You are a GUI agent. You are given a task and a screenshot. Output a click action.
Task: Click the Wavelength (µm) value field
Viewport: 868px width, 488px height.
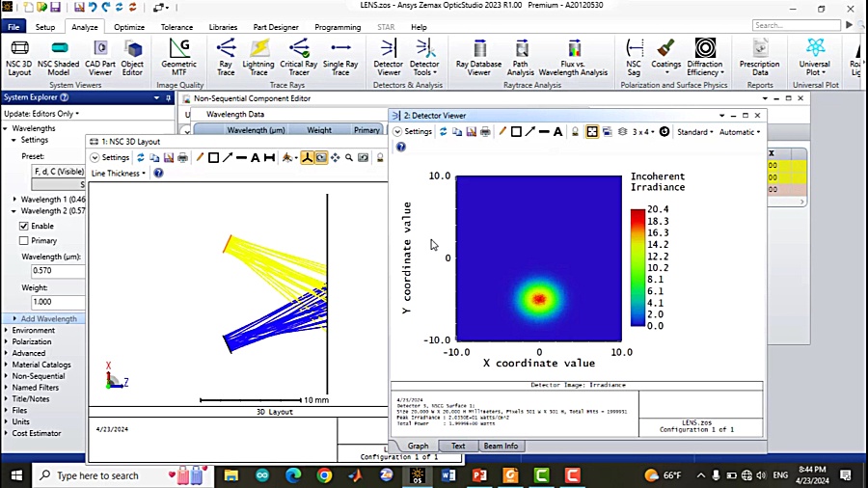coord(58,271)
